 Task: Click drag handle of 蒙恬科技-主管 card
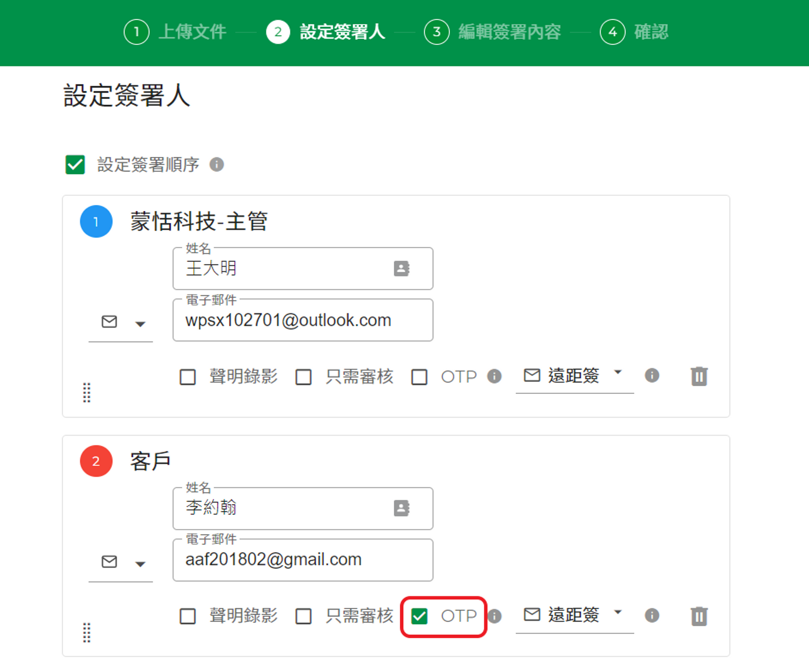[87, 393]
